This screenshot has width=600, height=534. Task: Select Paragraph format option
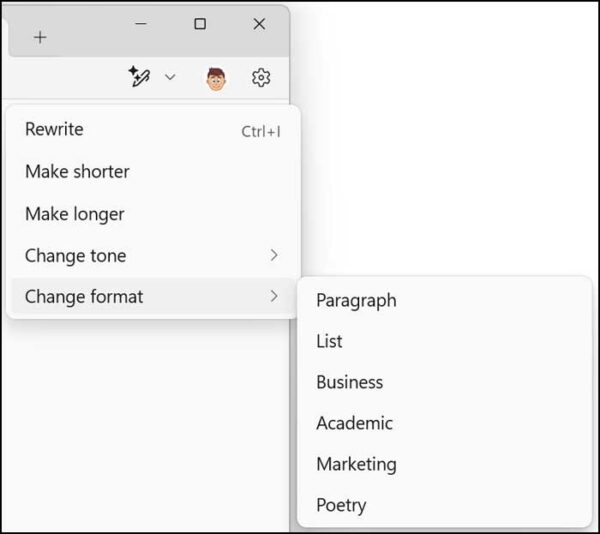tap(356, 300)
